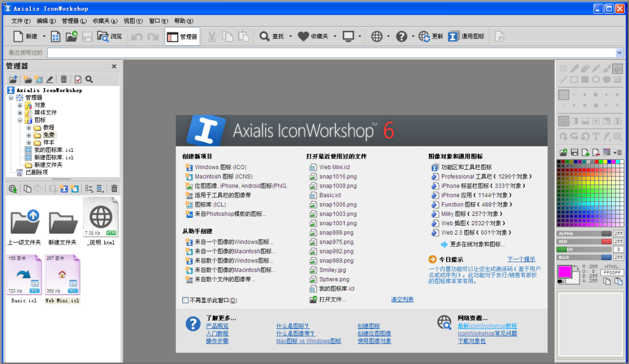Select the Web Mini.icl file thumbnail
This screenshot has width=629, height=364.
(62, 279)
